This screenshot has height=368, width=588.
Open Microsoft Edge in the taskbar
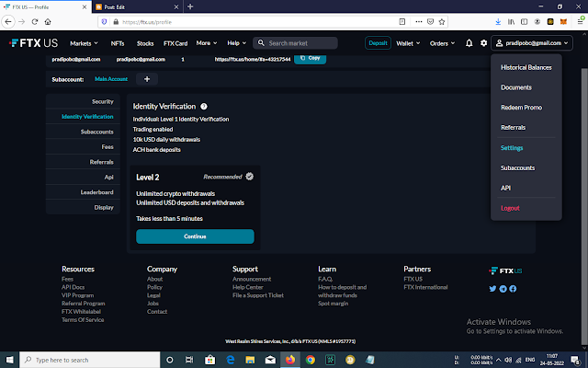click(231, 360)
